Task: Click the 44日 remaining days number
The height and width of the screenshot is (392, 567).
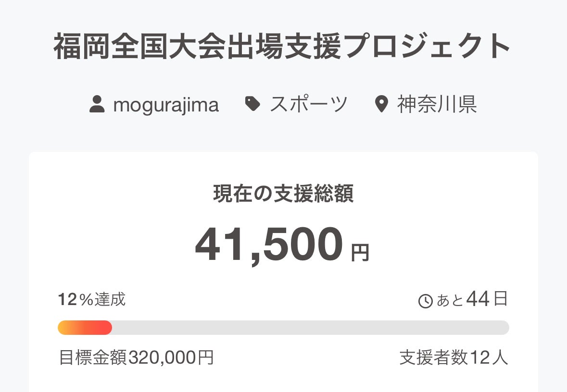Action: [487, 299]
